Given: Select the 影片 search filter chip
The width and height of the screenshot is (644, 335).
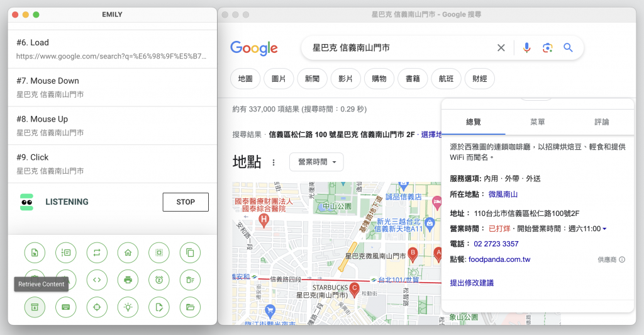Looking at the screenshot, I should [345, 79].
